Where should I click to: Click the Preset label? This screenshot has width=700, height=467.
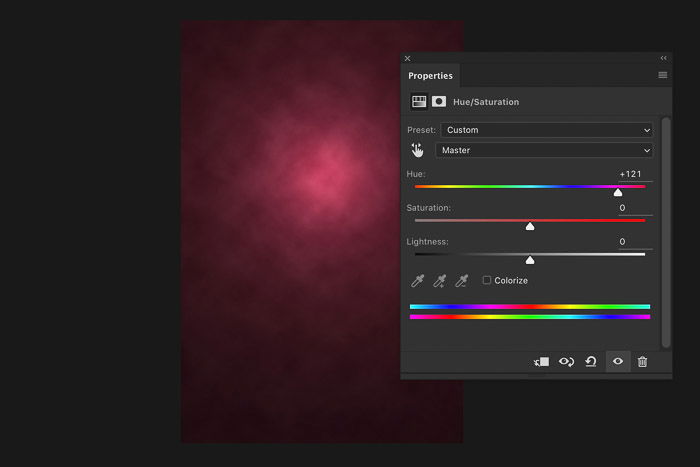[421, 130]
